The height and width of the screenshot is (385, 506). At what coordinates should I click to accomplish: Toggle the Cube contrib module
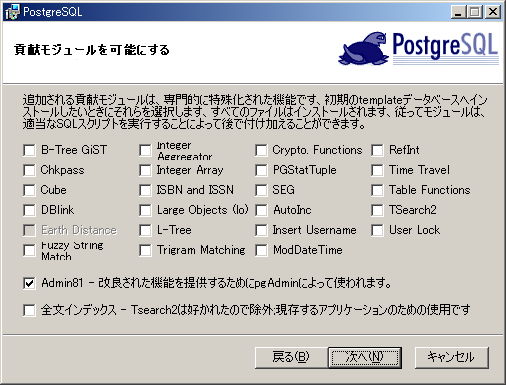(29, 190)
